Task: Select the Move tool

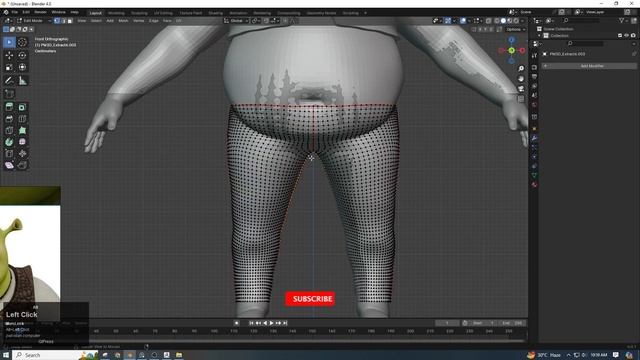Action: coord(9,55)
